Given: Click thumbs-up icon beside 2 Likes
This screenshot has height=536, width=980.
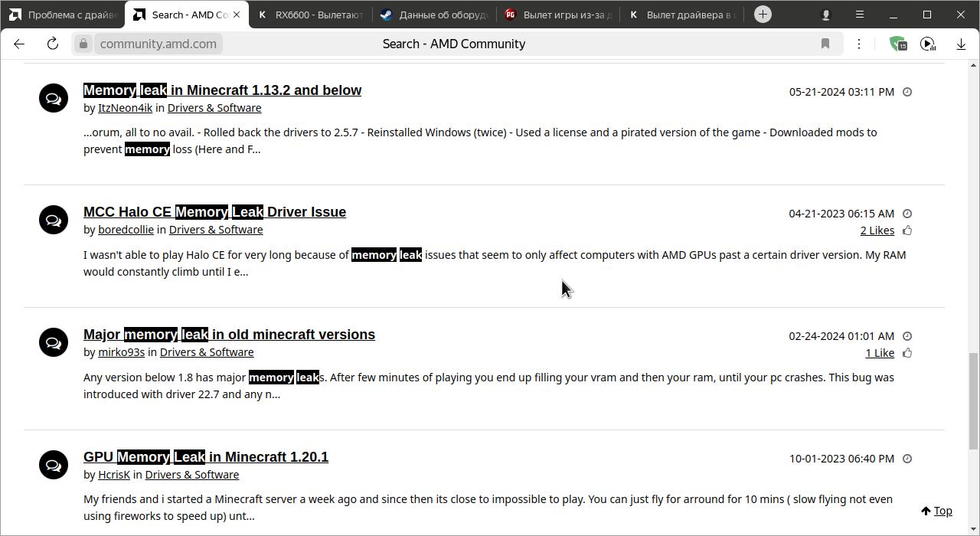Looking at the screenshot, I should click(907, 230).
